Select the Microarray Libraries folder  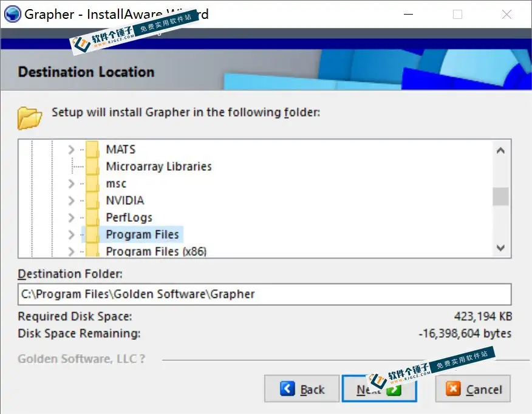pyautogui.click(x=159, y=167)
